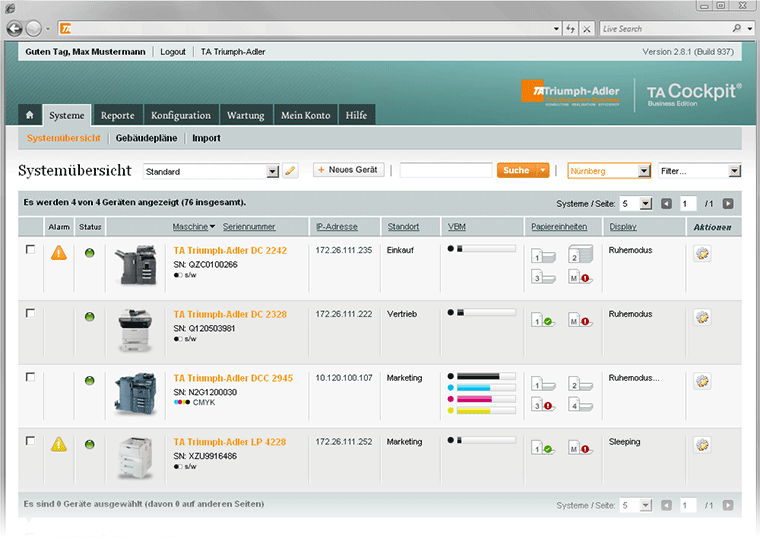Open the Gebäudepläne submenu link
The height and width of the screenshot is (555, 760).
146,138
